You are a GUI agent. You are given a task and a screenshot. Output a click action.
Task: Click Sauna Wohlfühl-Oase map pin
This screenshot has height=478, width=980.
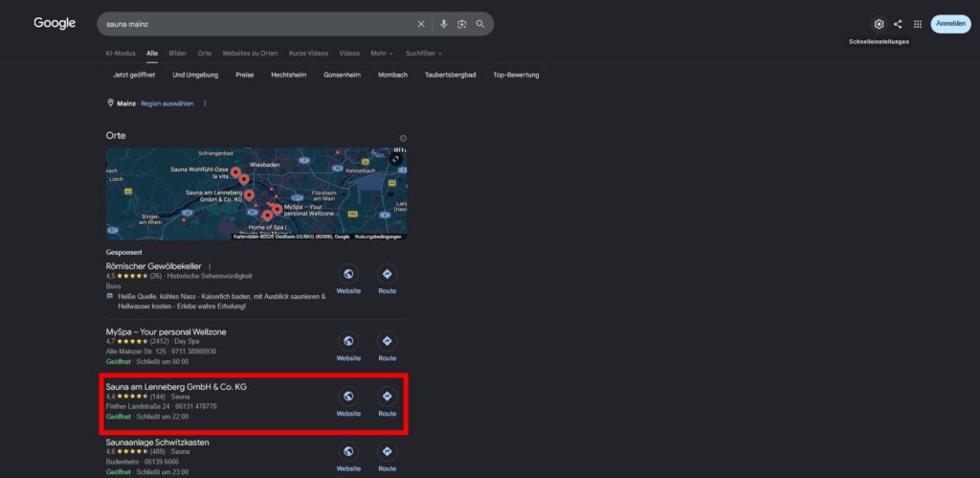(x=235, y=172)
